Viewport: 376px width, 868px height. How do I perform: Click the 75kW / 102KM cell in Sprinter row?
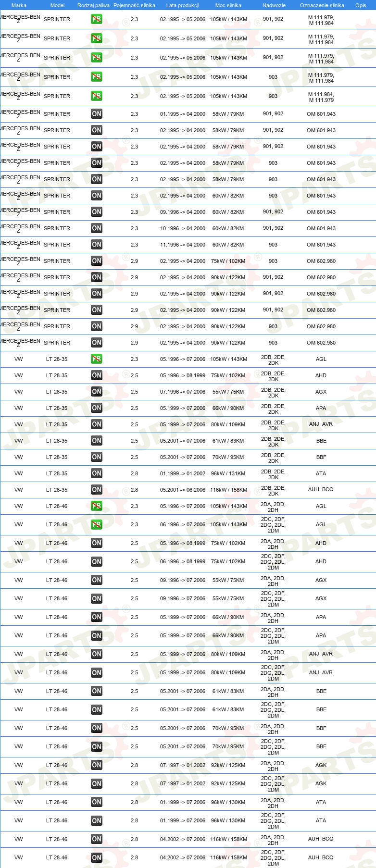coord(228,261)
